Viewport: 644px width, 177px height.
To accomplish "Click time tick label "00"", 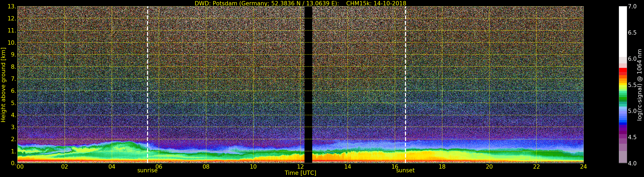I will pos(20,167).
